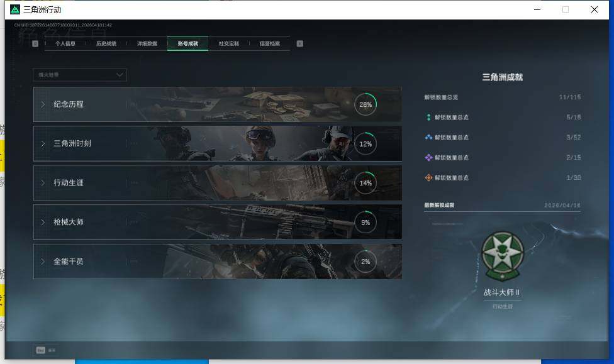Click the 14% progress ring on 行动生涯
Viewport: 614px width, 364px height.
pos(366,183)
